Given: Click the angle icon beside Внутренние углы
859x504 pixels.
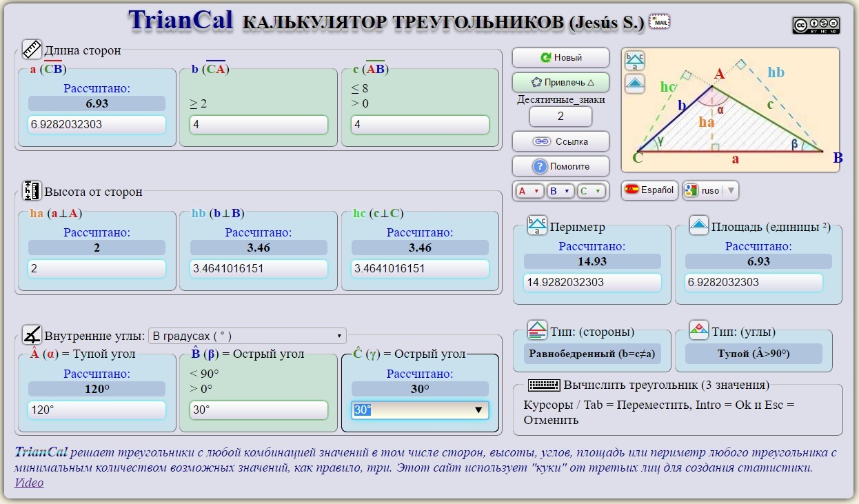Looking at the screenshot, I should pyautogui.click(x=32, y=335).
